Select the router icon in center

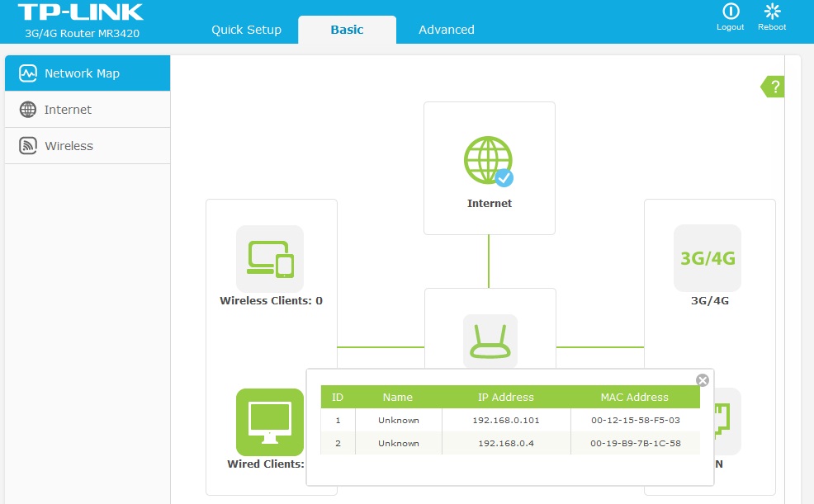[x=490, y=340]
